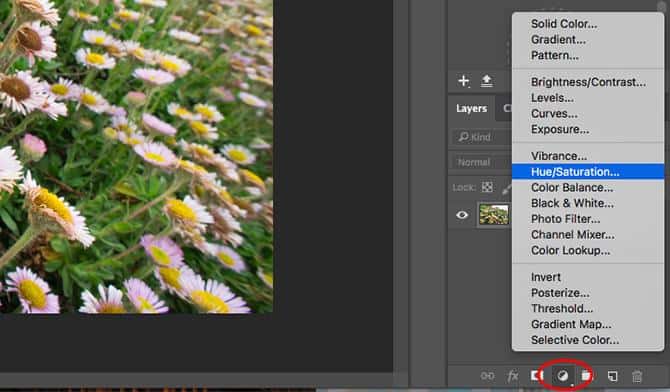The height and width of the screenshot is (392, 670).
Task: Create a new group with folder icon
Action: [586, 375]
